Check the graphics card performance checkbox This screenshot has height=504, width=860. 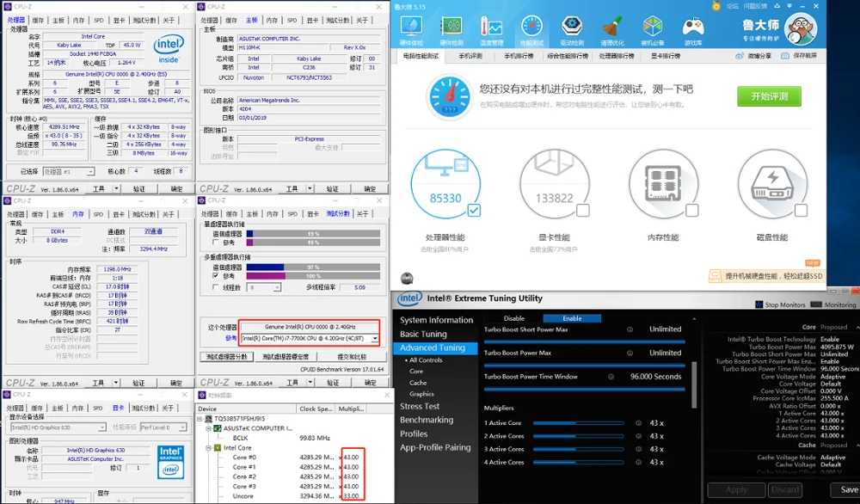(x=583, y=210)
